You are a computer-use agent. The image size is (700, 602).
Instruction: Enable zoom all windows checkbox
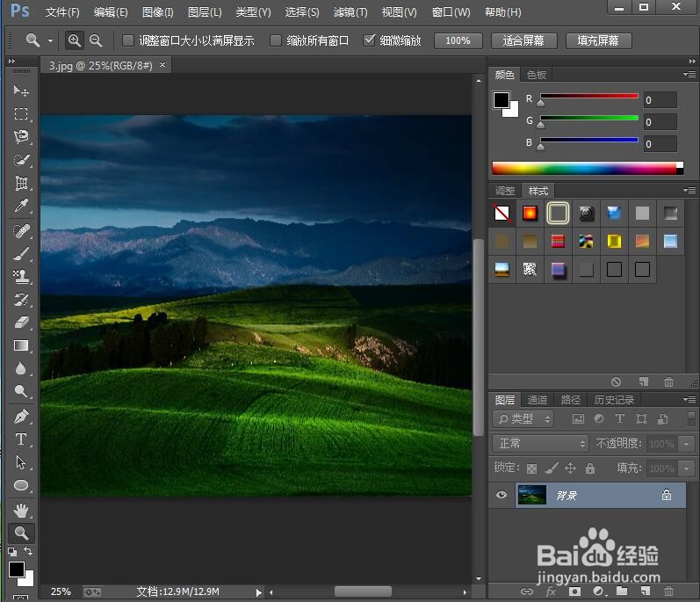pyautogui.click(x=276, y=40)
